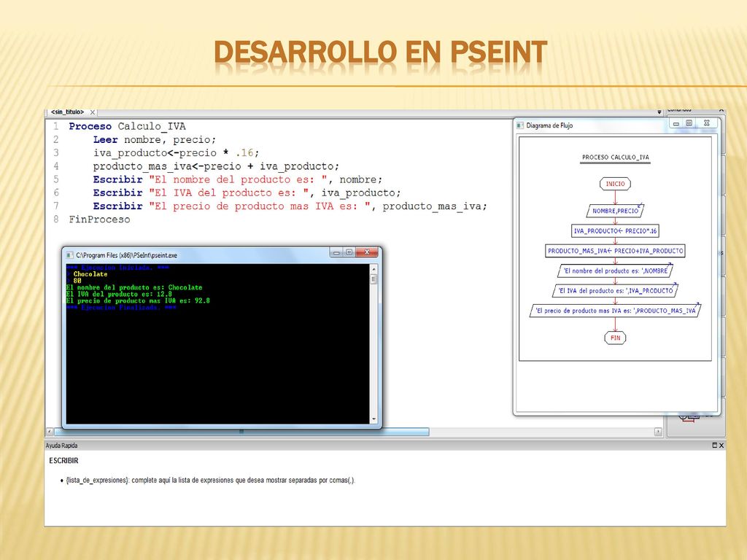Click console output 'mas IVA es: 92.8'
The image size is (747, 560).
point(179,301)
